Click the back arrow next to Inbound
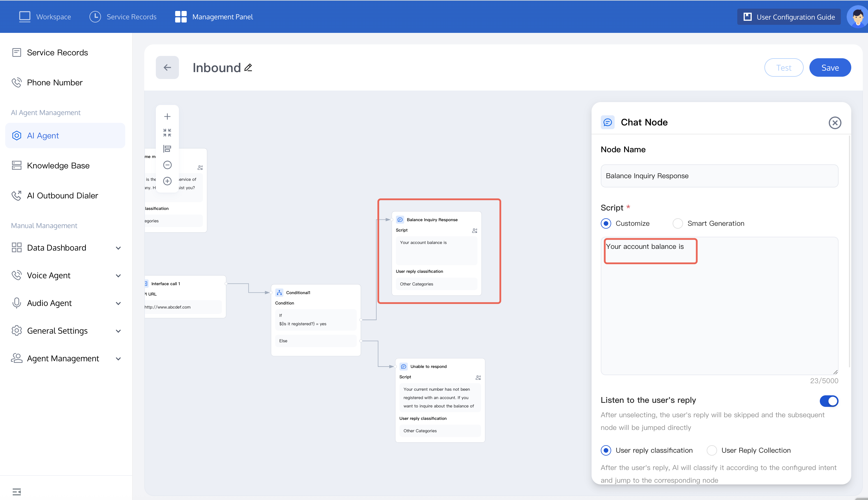 (167, 68)
